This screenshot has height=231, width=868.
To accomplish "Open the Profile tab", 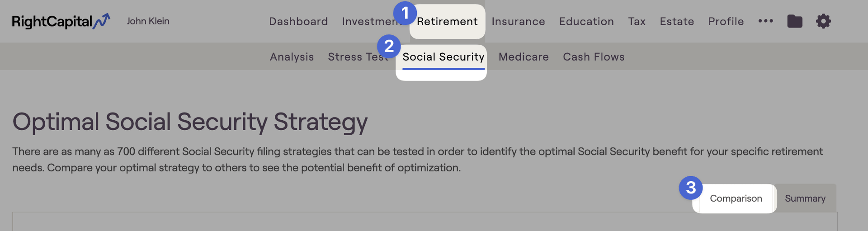I will coord(726,21).
